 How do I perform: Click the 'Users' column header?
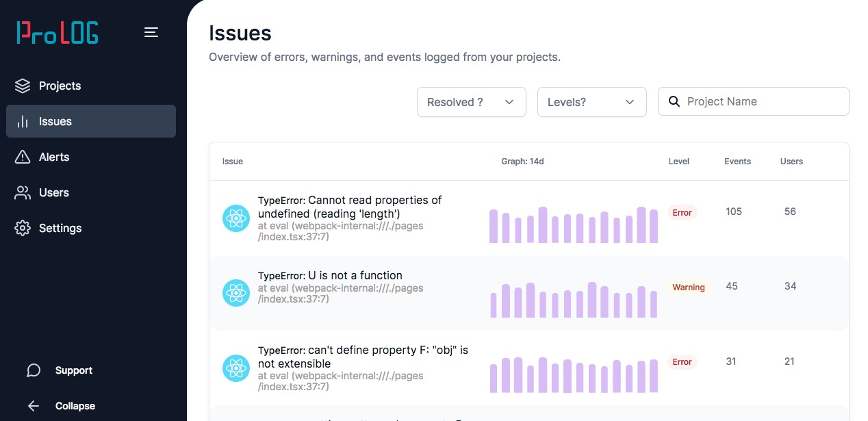click(x=791, y=162)
